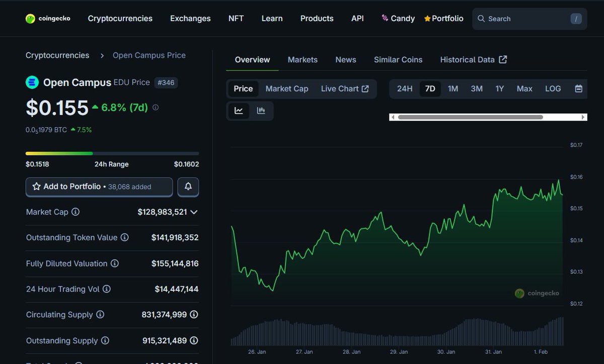This screenshot has width=604, height=364.
Task: Click the 24h Range progress bar
Action: pos(112,153)
